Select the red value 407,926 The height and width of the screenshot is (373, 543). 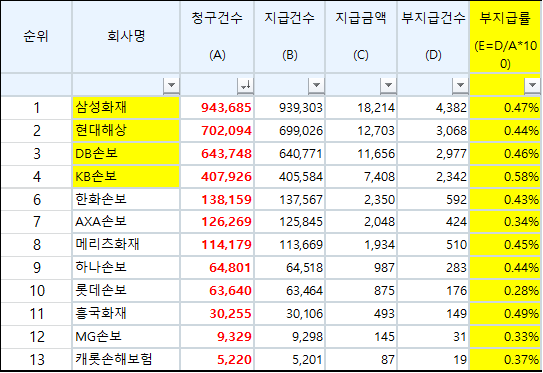[x=226, y=177]
